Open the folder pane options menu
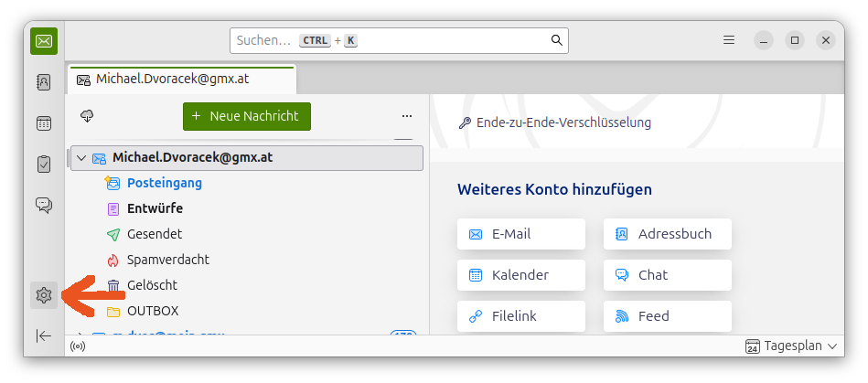 407,116
